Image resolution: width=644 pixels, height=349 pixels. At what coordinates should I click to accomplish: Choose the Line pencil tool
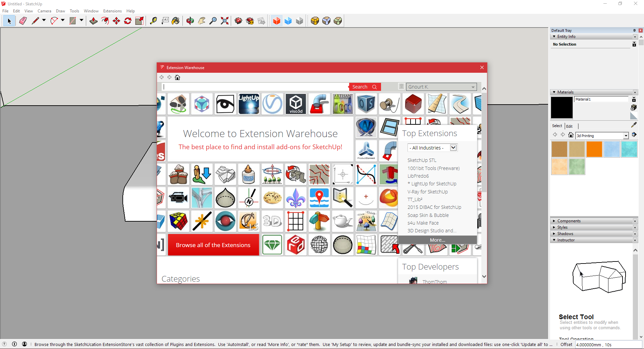click(x=35, y=21)
